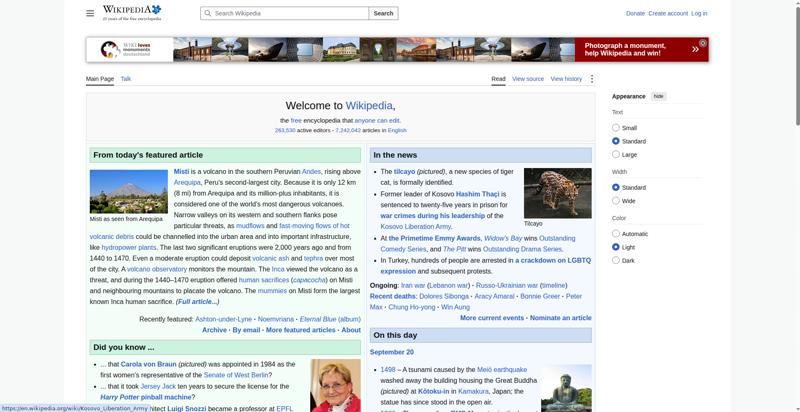Click the magnifier icon in search box

[208, 13]
